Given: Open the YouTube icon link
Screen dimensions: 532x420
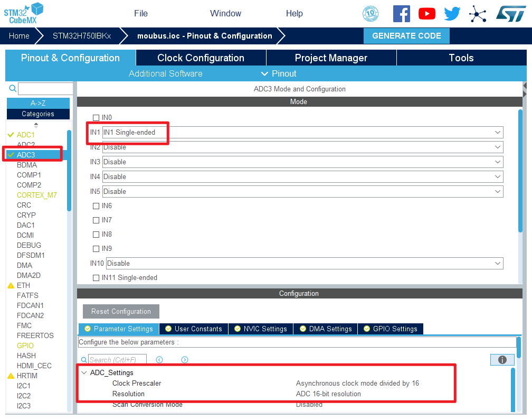Looking at the screenshot, I should (x=426, y=14).
